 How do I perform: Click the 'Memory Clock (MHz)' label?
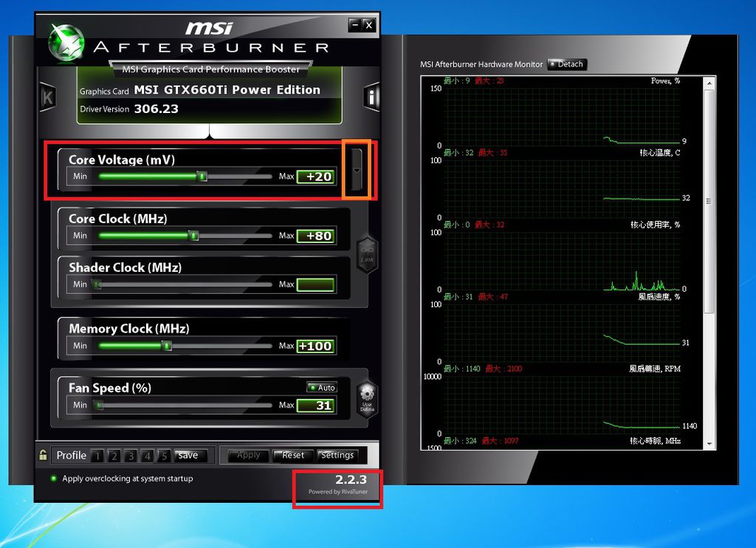(x=128, y=329)
